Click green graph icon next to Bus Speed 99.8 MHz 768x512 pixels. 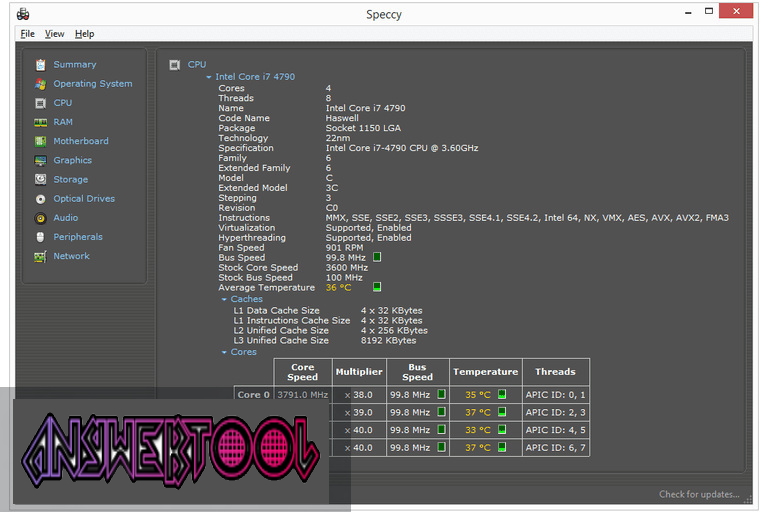tap(377, 257)
